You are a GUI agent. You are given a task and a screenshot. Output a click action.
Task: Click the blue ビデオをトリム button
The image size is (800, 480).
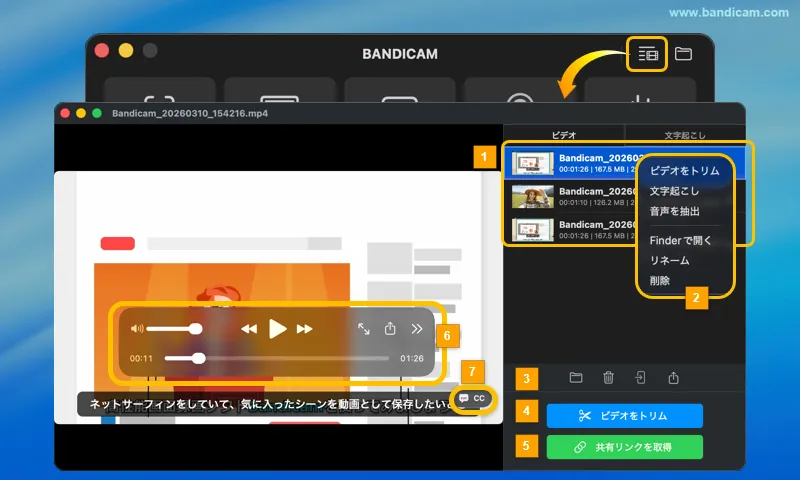click(x=624, y=416)
